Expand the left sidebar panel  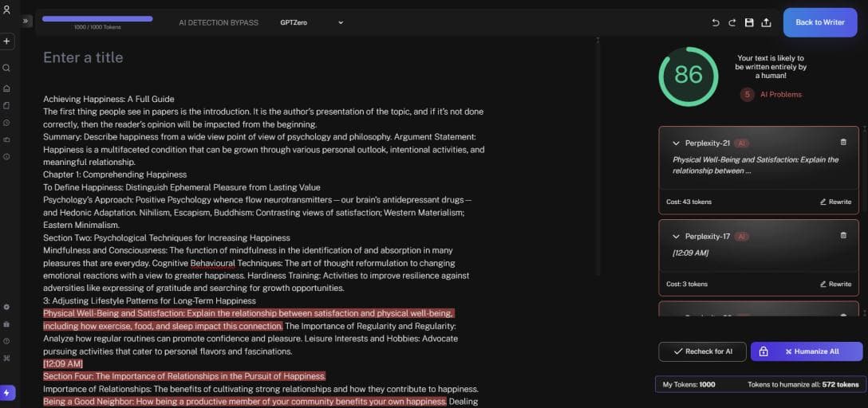[x=26, y=22]
